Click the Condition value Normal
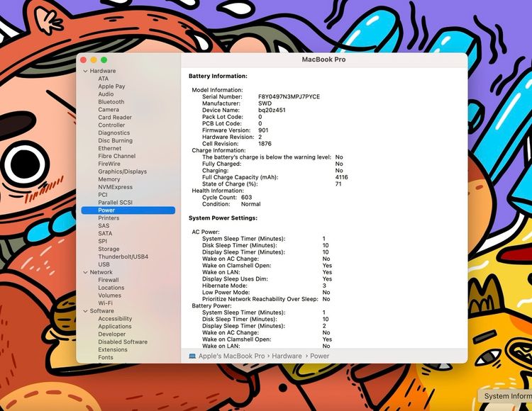 250,204
